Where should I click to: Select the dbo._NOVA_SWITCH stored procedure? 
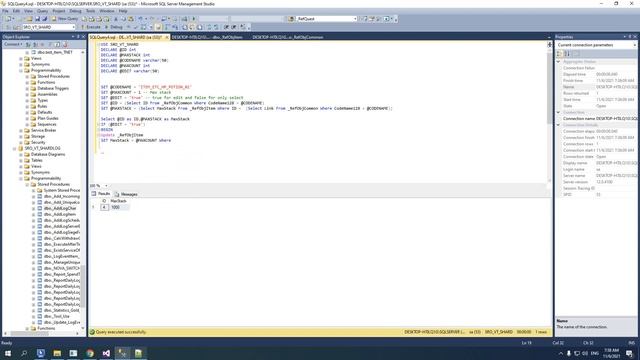click(x=62, y=268)
